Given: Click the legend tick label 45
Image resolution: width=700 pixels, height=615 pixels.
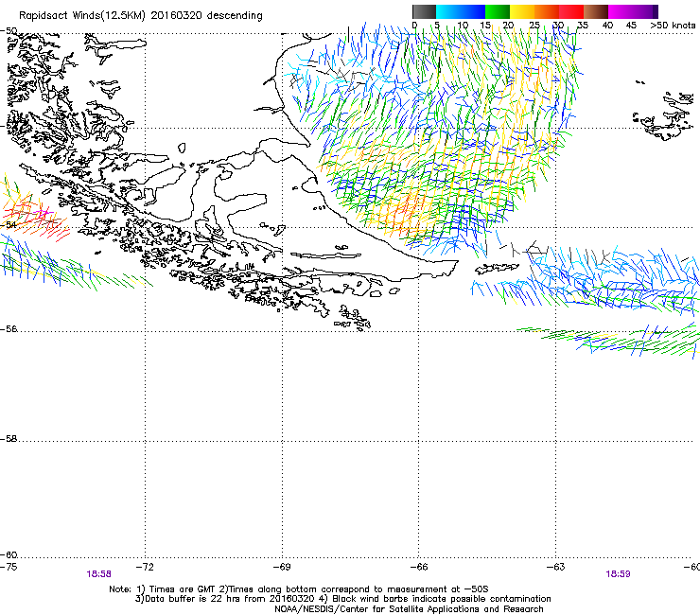Looking at the screenshot, I should coord(631,26).
